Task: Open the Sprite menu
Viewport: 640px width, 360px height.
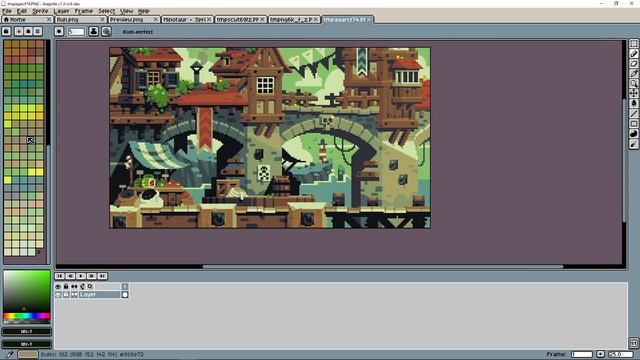Action: tap(40, 11)
